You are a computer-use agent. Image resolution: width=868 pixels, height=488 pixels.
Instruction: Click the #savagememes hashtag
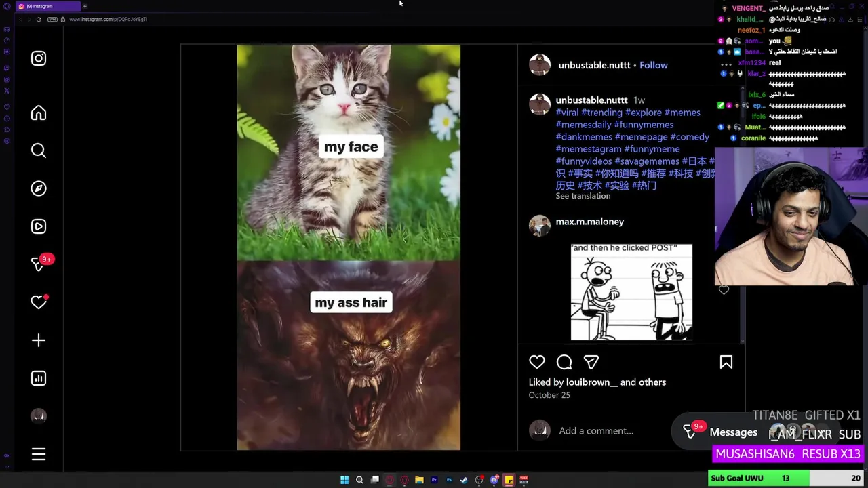click(x=647, y=161)
